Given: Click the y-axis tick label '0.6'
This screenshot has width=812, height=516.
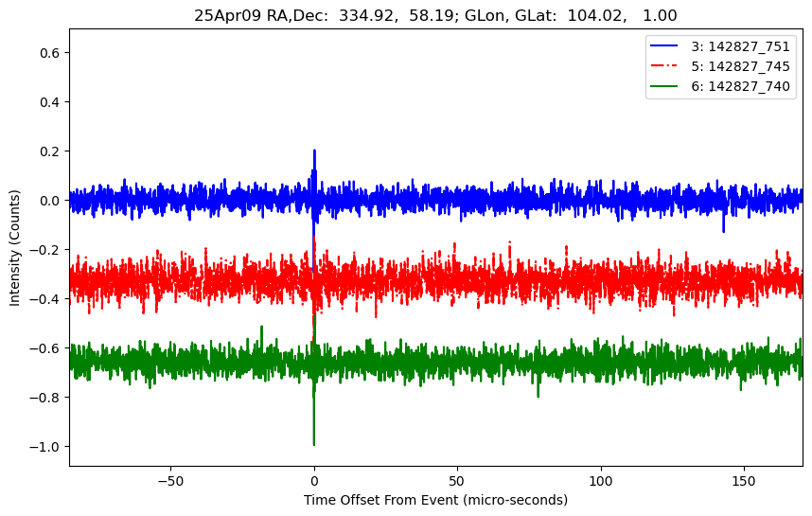Looking at the screenshot, I should (50, 53).
